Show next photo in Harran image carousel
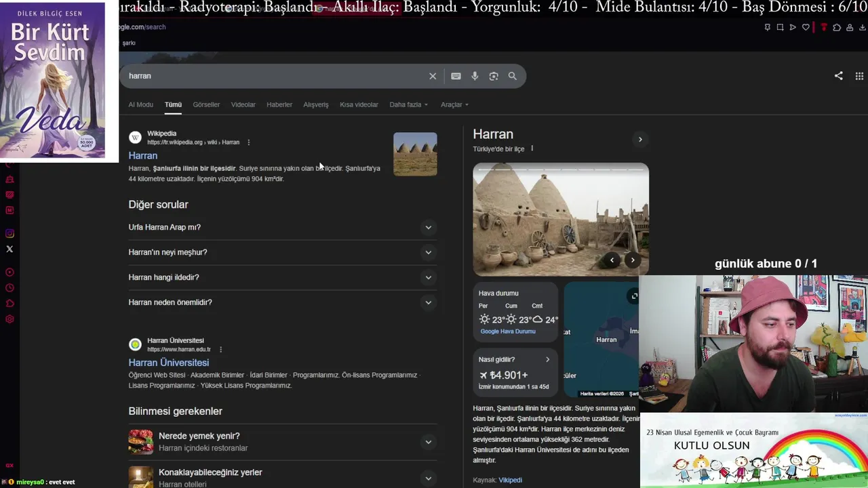 coord(633,260)
